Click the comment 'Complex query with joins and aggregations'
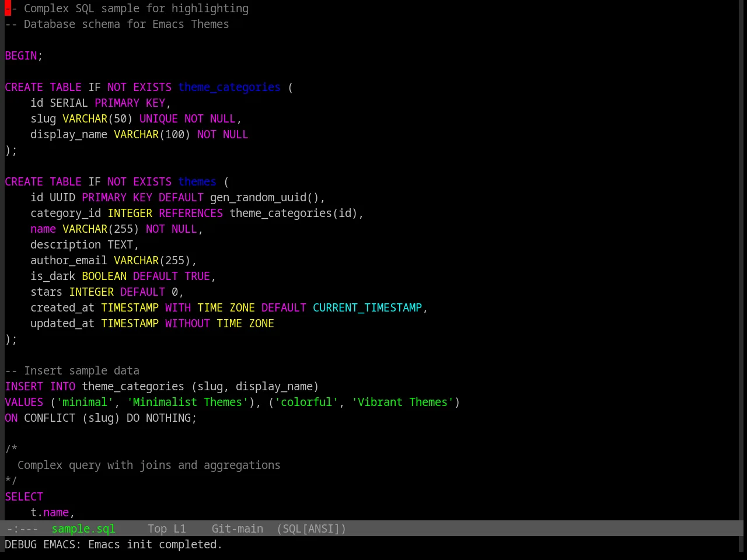The image size is (747, 560). [x=149, y=465]
